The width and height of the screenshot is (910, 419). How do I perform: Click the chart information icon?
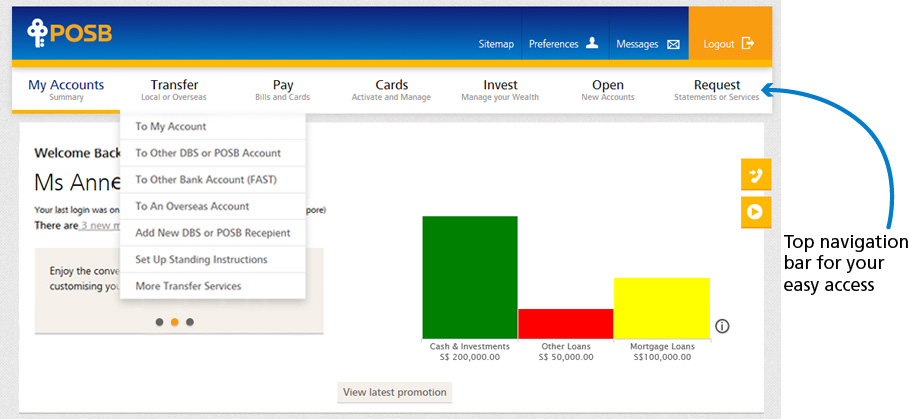722,326
